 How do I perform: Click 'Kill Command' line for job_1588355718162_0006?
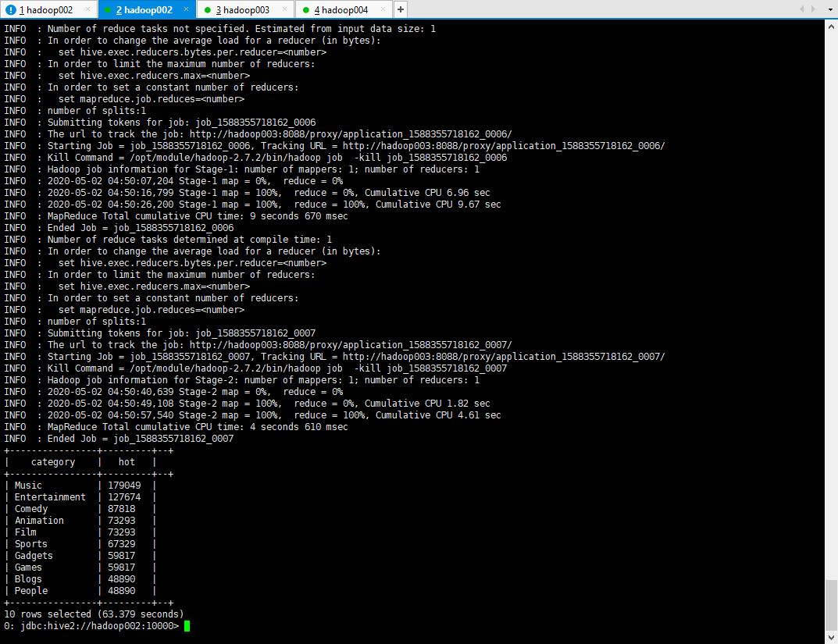[x=255, y=158]
